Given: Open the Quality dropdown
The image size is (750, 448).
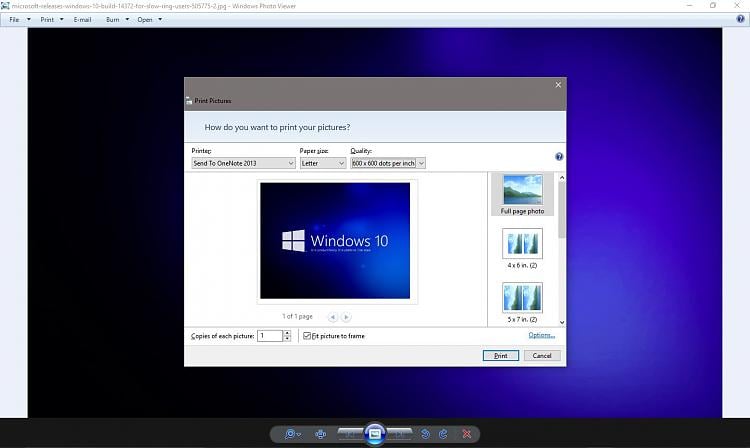Looking at the screenshot, I should [x=388, y=163].
